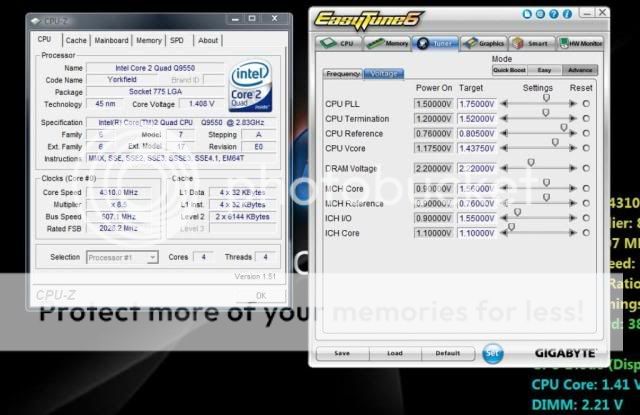640x415 pixels.
Task: Apply settings with round Set button
Action: pos(493,353)
